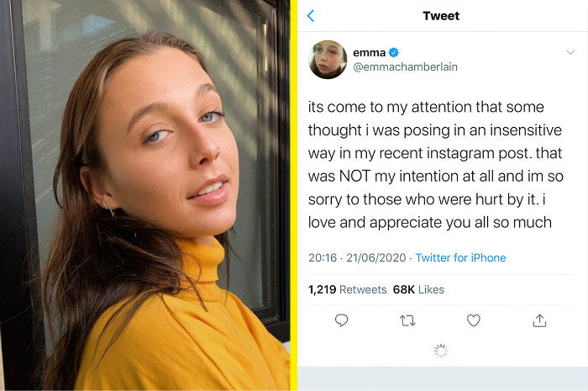
Task: Open emma's profile picture avatar
Action: (328, 60)
